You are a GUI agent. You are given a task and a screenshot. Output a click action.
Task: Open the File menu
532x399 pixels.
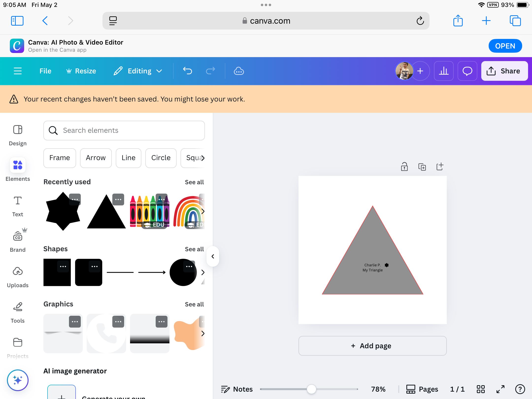coord(45,71)
